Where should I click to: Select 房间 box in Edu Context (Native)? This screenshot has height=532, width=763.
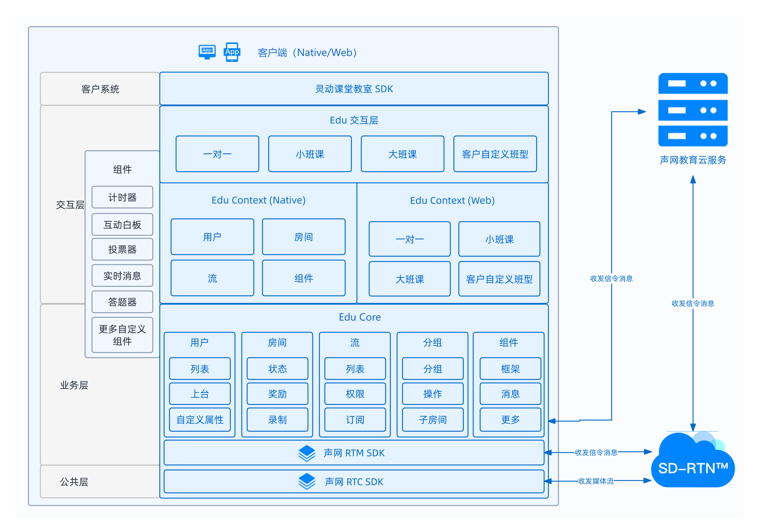304,237
